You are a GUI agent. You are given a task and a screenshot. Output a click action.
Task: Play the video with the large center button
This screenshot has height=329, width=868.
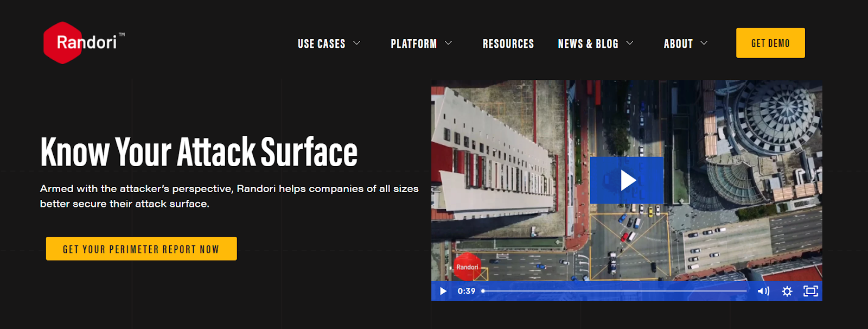coord(627,180)
